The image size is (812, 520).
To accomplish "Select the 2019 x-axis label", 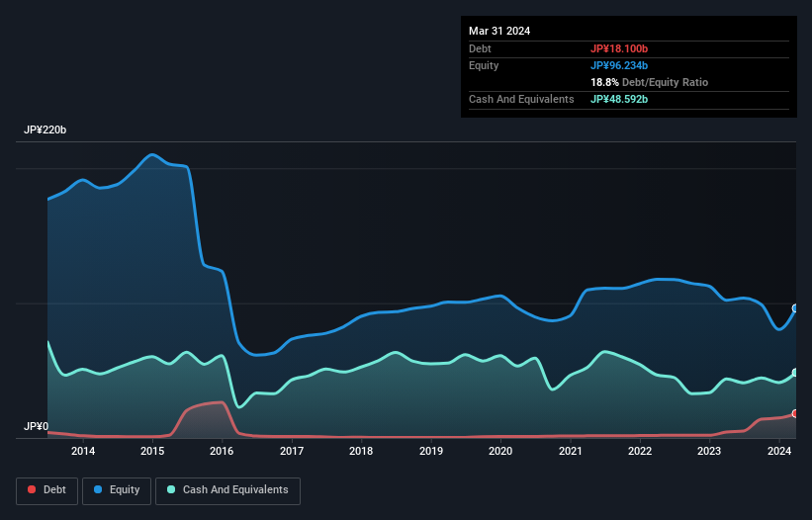I will (431, 451).
